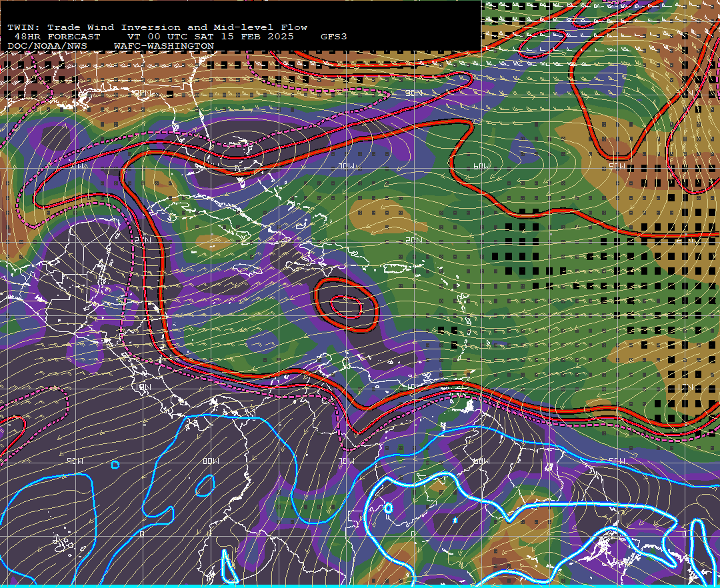Click the small blue oval contour near 80W
720x588 pixels.
tap(205, 485)
